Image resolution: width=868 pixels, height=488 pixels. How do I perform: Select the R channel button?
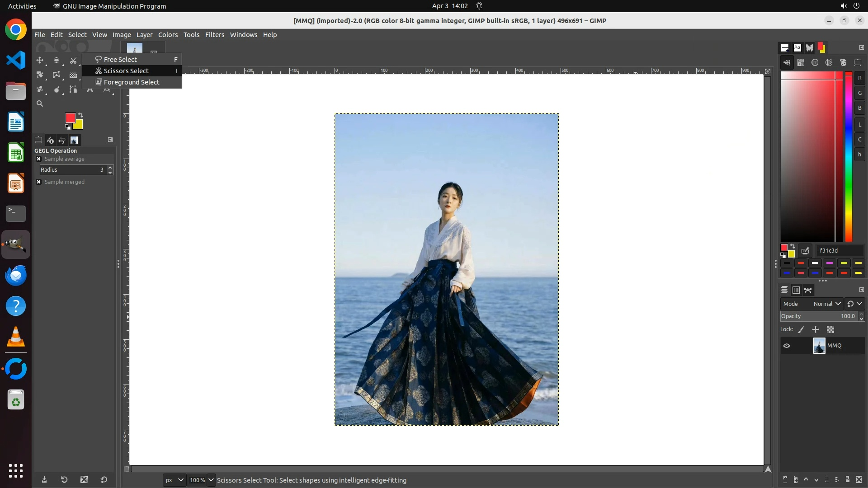(859, 78)
